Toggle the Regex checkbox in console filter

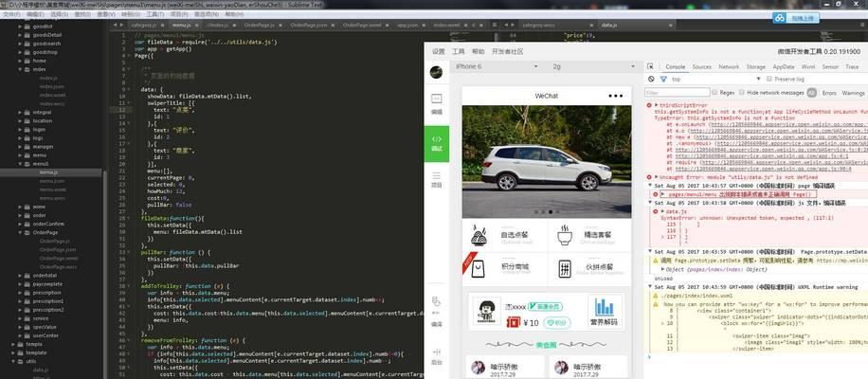pos(714,93)
